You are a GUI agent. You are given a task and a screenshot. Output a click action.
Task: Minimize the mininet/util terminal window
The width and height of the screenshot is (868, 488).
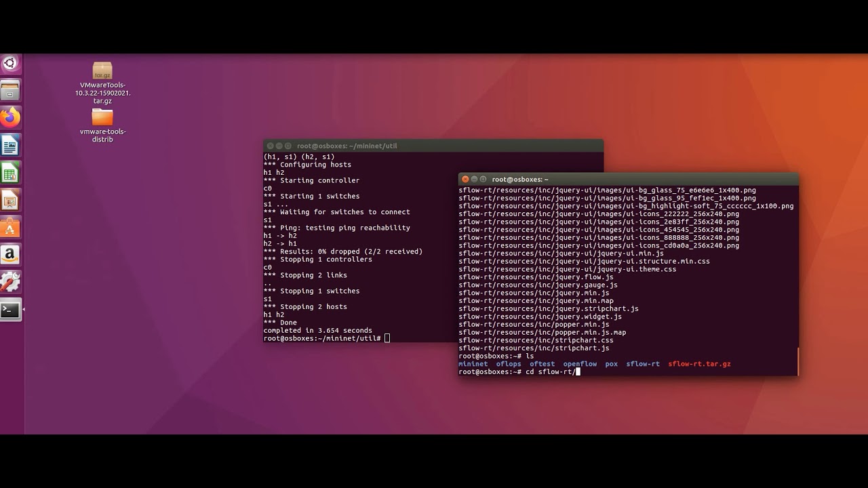pos(279,146)
